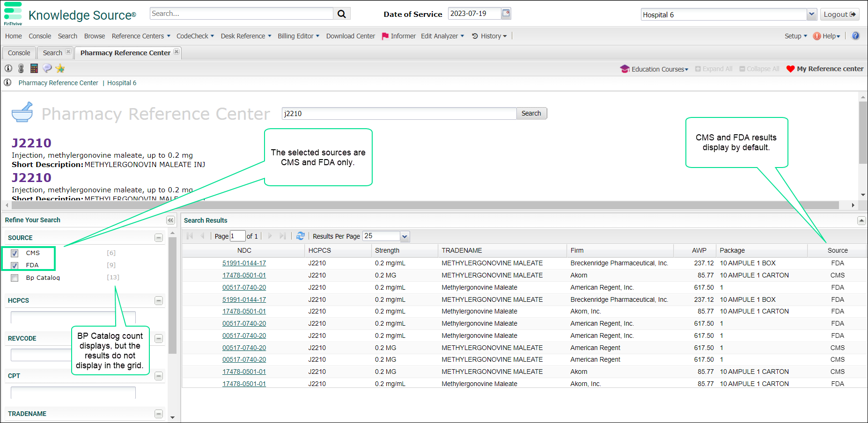This screenshot has width=868, height=423.
Task: Uncheck the CMS source checkbox
Action: coord(15,253)
